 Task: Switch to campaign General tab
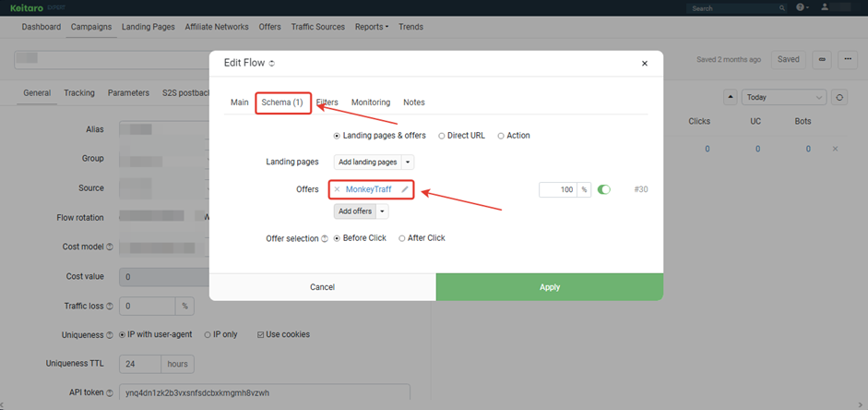37,93
